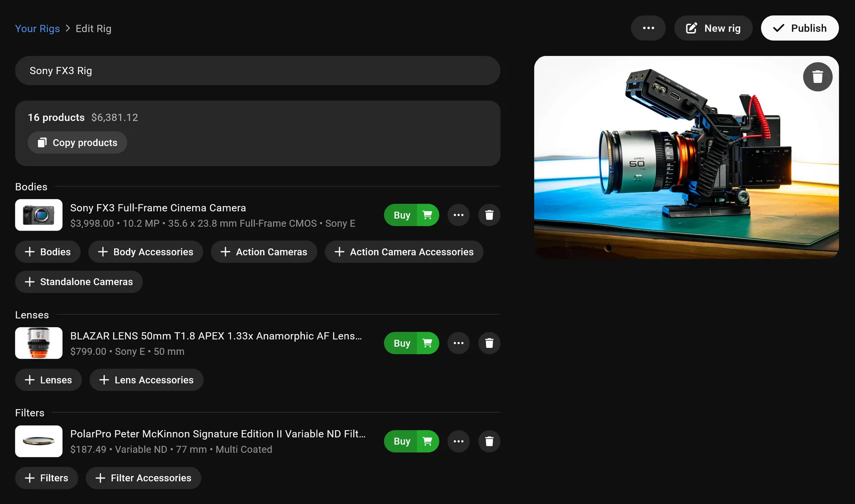
Task: Add Body Accessories category
Action: (x=145, y=252)
